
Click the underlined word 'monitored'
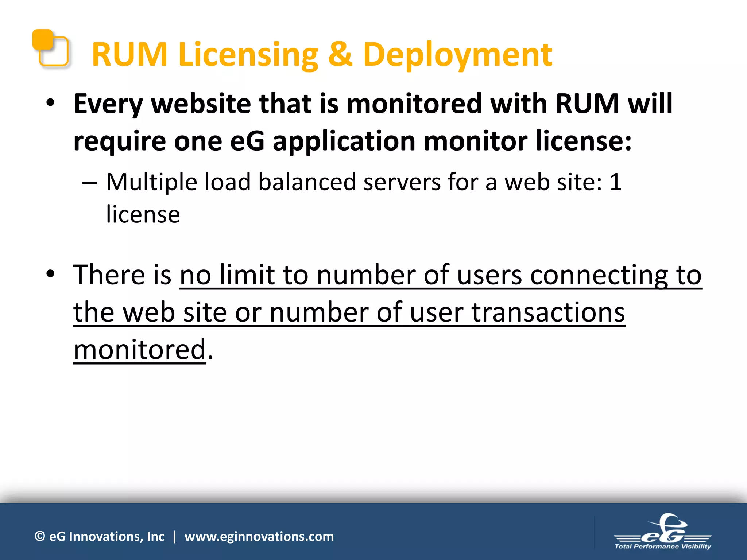[x=140, y=349]
